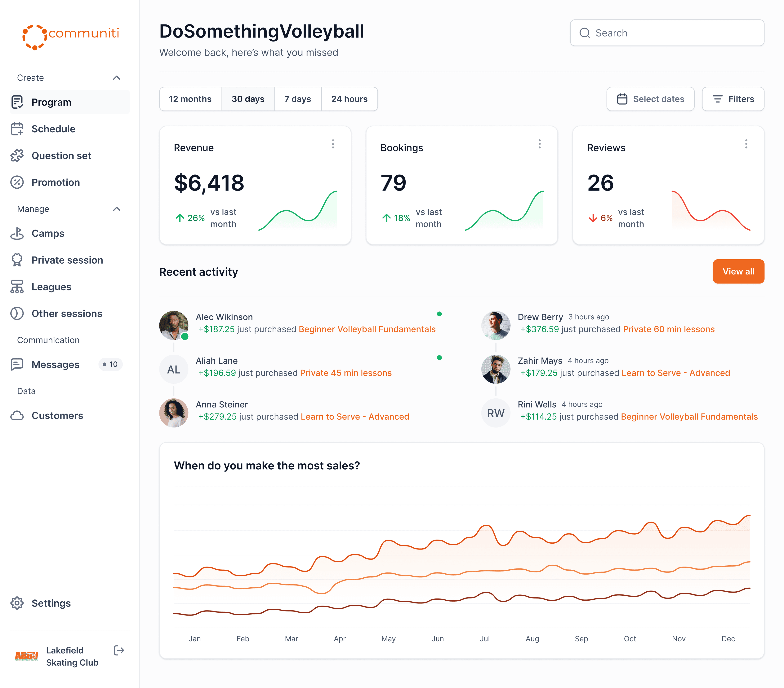Open the Question set page
The image size is (784, 688).
click(70, 156)
